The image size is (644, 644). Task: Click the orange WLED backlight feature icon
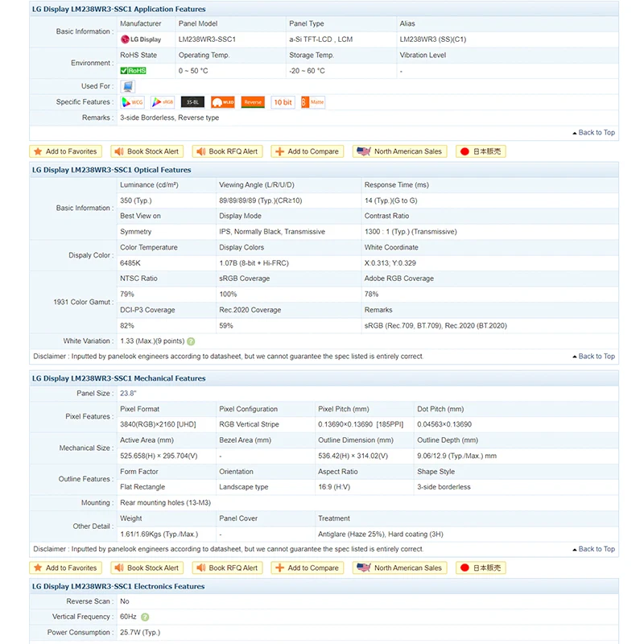tap(223, 102)
